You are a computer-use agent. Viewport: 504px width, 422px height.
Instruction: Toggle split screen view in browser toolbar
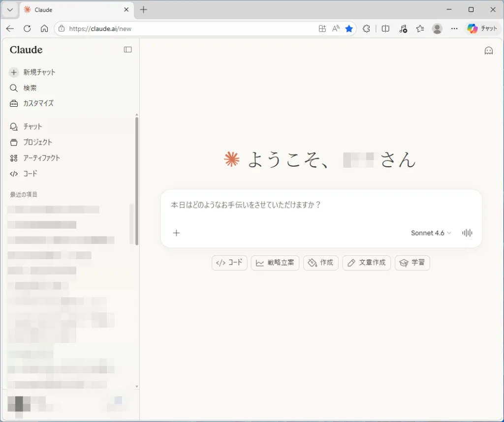tap(386, 29)
